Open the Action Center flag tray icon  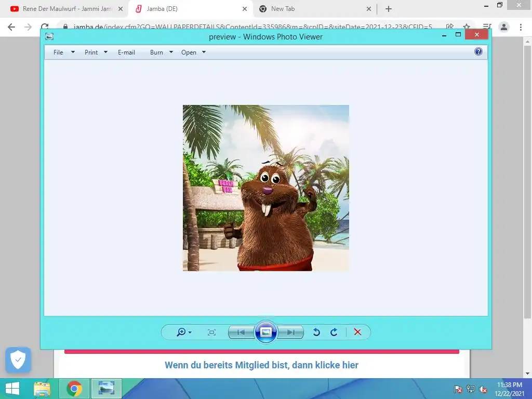tap(458, 389)
